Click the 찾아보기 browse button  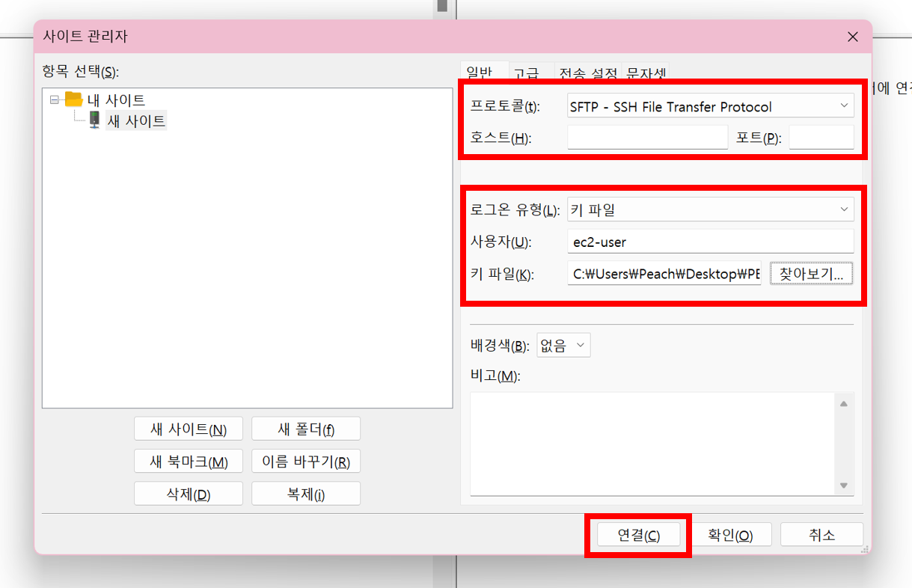[811, 274]
